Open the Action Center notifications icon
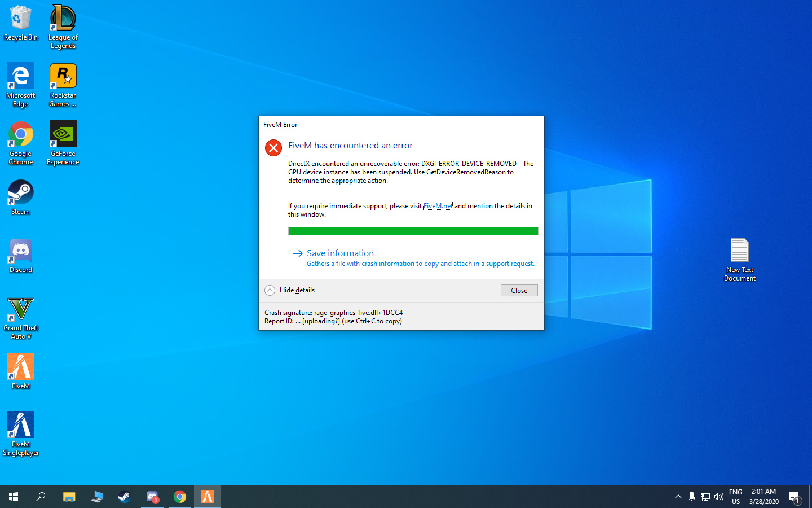The image size is (812, 508). click(795, 497)
